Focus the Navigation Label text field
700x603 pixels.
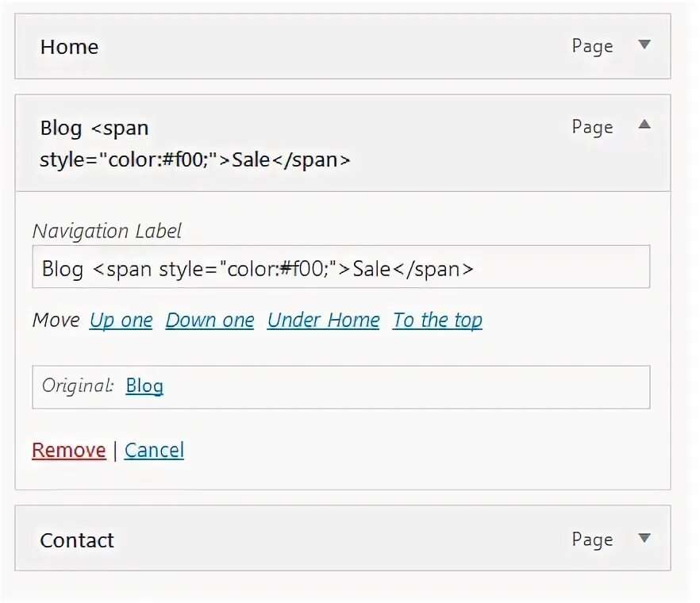[340, 267]
